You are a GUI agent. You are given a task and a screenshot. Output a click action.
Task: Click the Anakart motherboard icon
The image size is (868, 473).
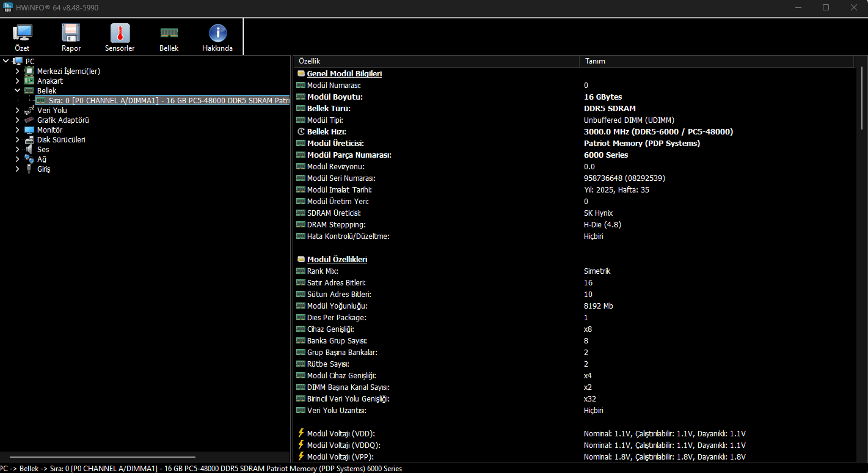[29, 81]
